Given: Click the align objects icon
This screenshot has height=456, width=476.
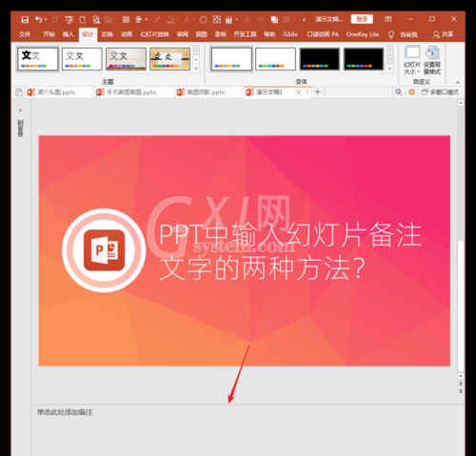Looking at the screenshot, I should point(139,20).
